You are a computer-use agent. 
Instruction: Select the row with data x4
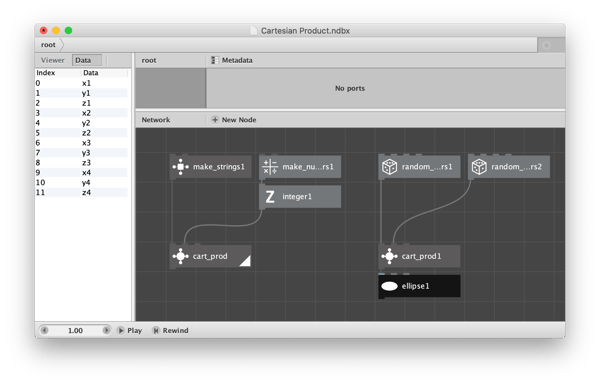[x=82, y=172]
